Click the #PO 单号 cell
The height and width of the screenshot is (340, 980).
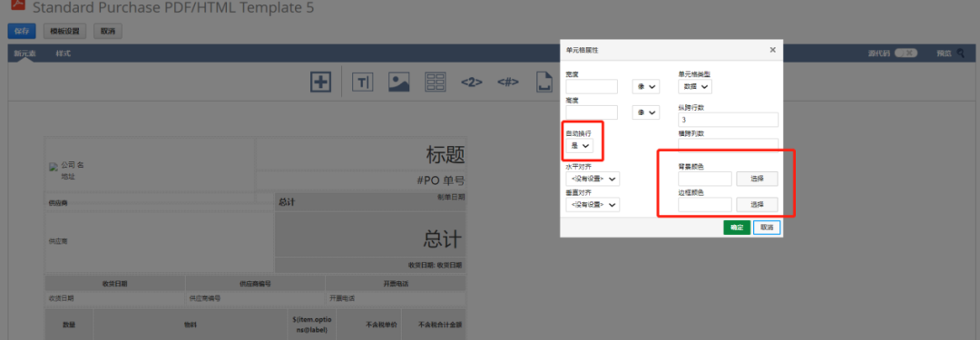coord(361,180)
